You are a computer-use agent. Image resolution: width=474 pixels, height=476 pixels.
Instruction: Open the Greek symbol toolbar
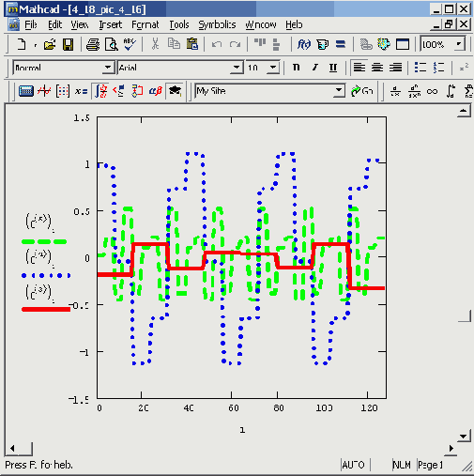pyautogui.click(x=156, y=91)
